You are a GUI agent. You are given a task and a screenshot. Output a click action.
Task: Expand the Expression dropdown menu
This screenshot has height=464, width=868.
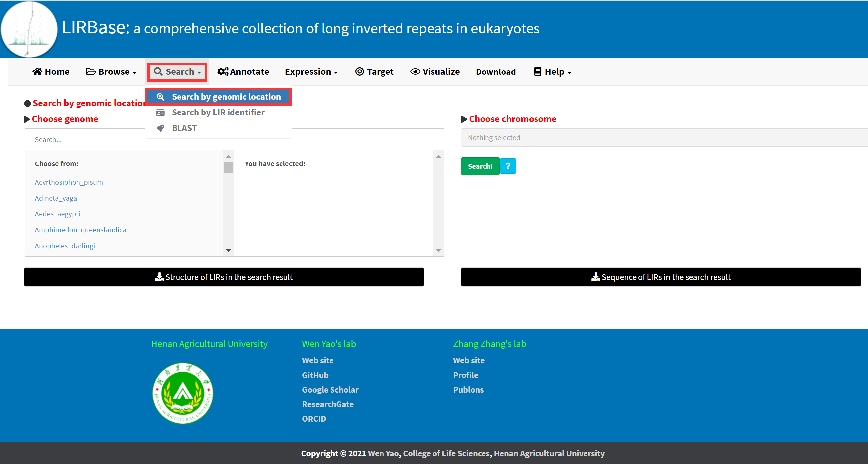point(311,72)
